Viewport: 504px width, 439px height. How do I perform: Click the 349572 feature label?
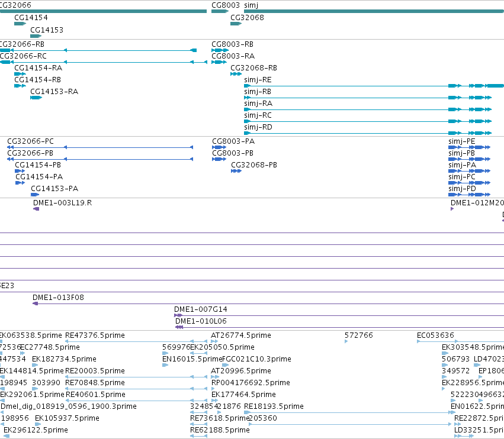[455, 372]
